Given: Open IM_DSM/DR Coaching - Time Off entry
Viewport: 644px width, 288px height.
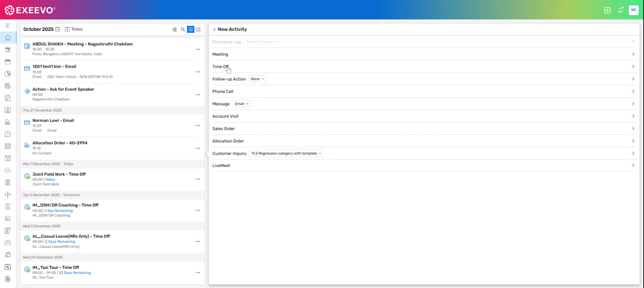Looking at the screenshot, I should click(65, 205).
